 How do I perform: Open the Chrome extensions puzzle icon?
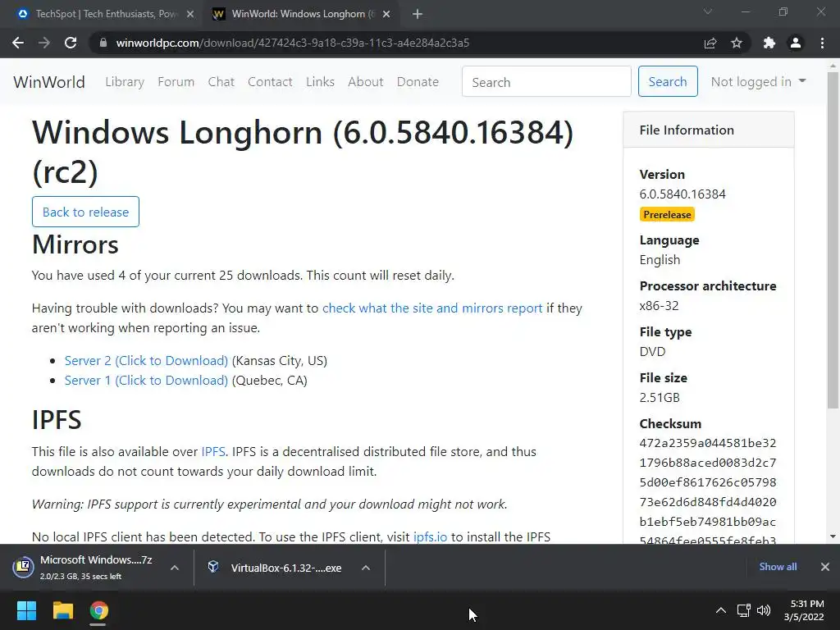pyautogui.click(x=769, y=43)
